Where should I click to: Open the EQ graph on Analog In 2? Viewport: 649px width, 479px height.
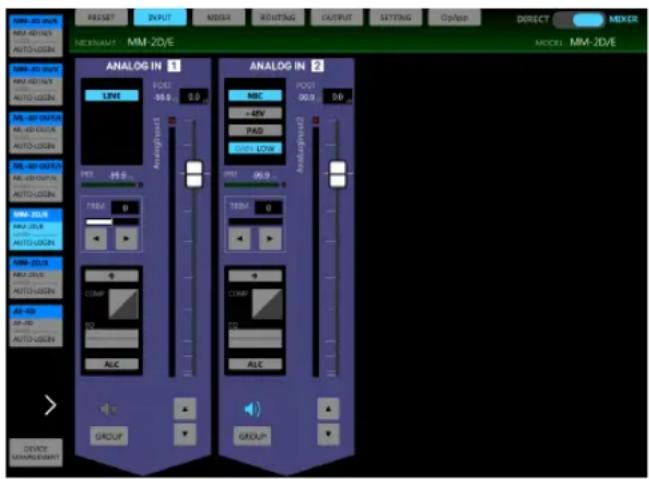(x=255, y=338)
